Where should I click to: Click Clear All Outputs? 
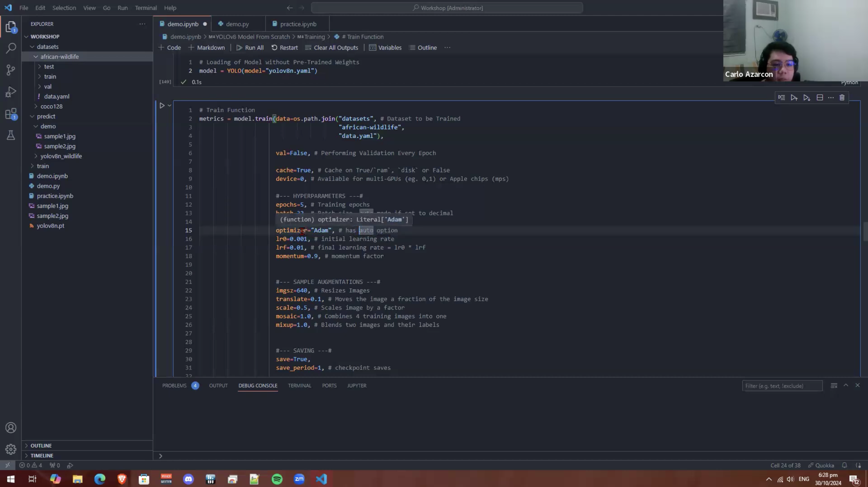332,48
